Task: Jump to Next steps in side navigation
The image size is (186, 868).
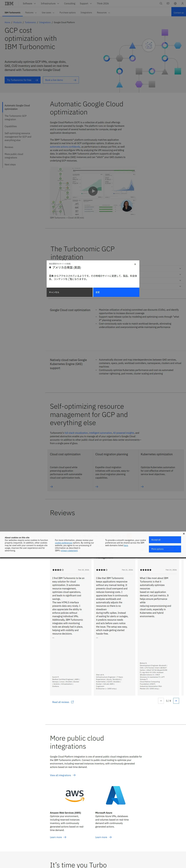Action: click(x=10, y=164)
